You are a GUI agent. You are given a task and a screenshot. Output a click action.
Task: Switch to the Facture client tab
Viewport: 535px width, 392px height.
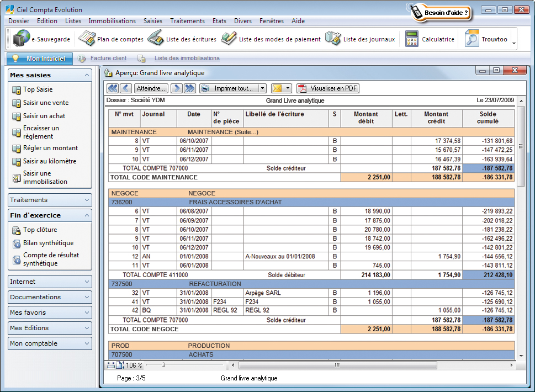click(x=108, y=58)
